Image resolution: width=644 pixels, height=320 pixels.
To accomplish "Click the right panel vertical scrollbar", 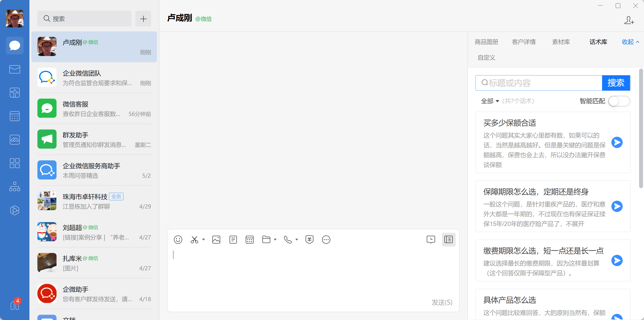I will click(641, 128).
